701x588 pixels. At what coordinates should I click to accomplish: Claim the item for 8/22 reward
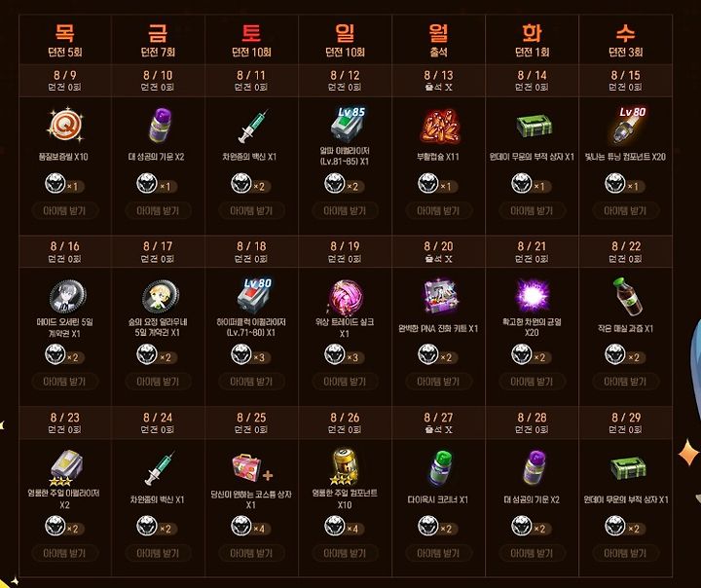click(x=625, y=382)
